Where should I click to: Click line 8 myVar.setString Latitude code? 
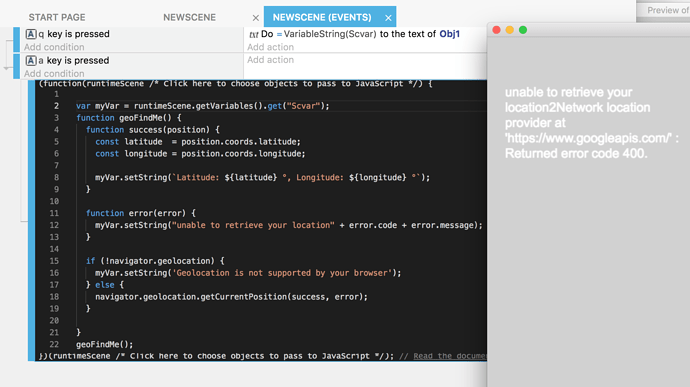point(262,177)
